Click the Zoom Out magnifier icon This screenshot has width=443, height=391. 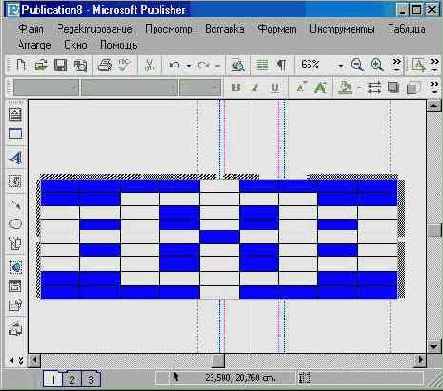click(x=357, y=65)
